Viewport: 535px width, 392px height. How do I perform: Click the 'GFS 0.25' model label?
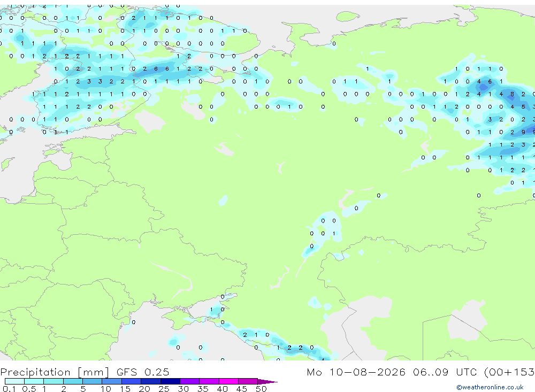[x=143, y=372]
